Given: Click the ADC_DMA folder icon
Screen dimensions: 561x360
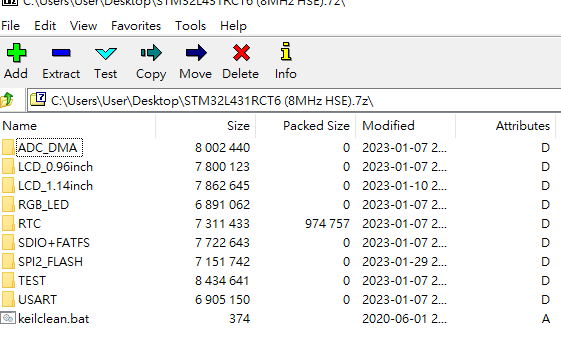Looking at the screenshot, I should pyautogui.click(x=8, y=147).
